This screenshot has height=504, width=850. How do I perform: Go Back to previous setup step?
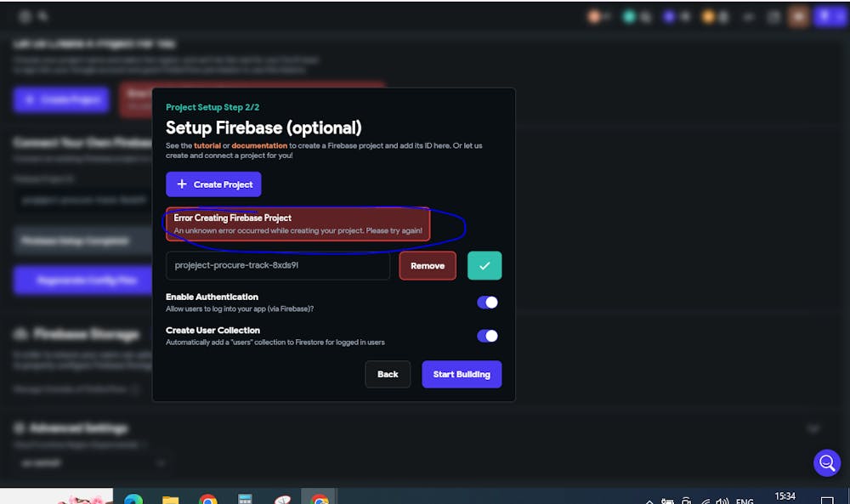coord(388,375)
